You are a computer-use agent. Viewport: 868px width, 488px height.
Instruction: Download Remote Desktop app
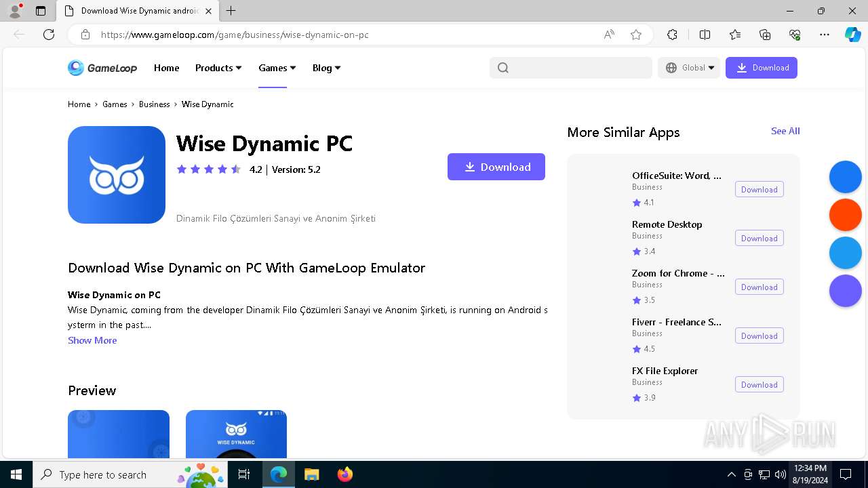click(x=759, y=239)
